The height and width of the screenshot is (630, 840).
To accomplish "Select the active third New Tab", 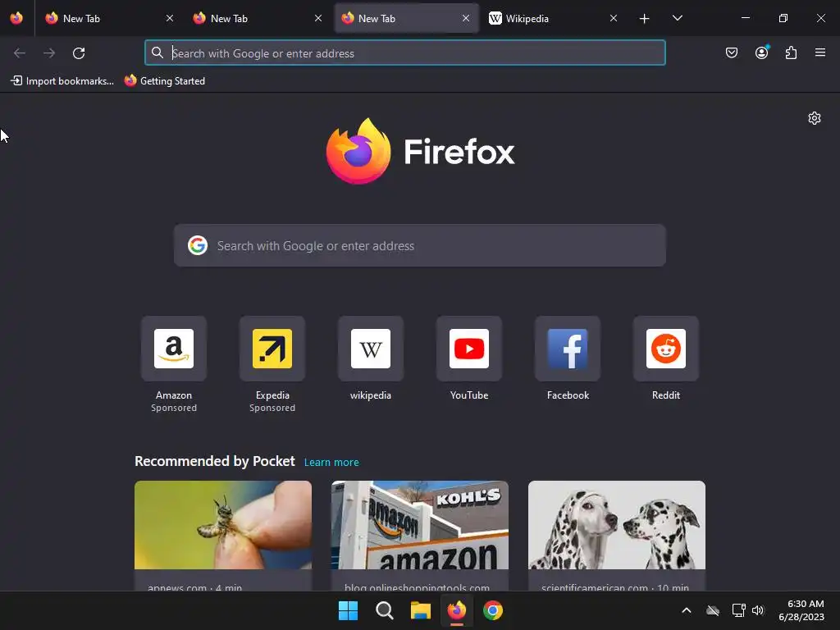I will tap(405, 18).
